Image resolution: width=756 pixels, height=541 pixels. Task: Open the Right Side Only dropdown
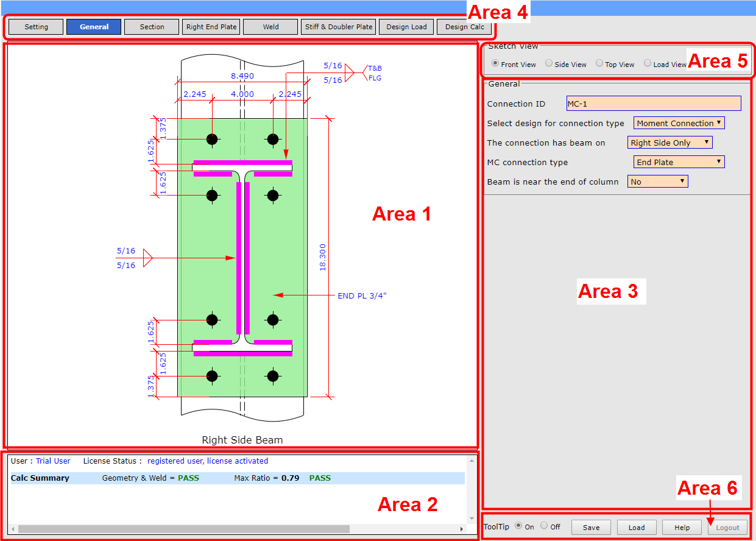click(669, 143)
